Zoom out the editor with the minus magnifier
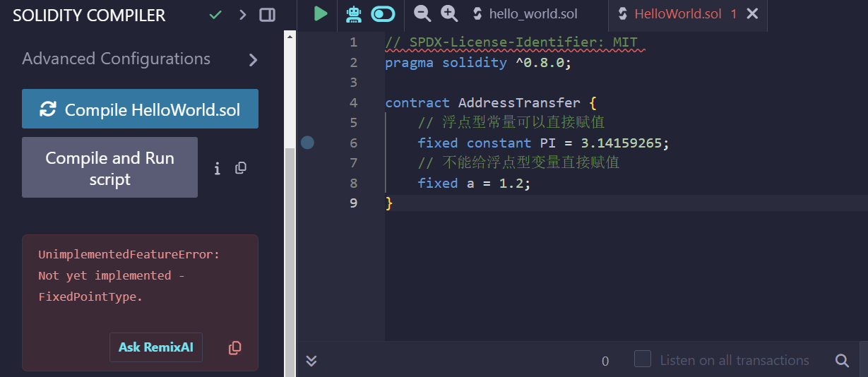 tap(422, 13)
